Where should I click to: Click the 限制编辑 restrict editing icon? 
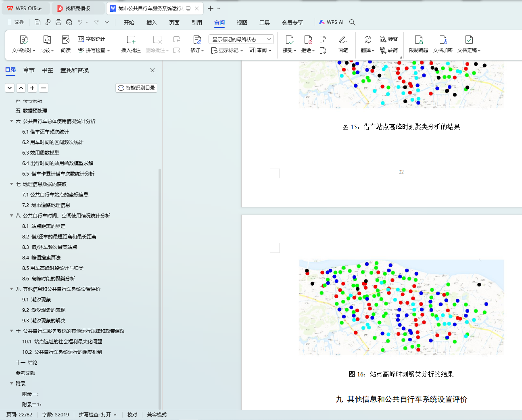click(419, 40)
